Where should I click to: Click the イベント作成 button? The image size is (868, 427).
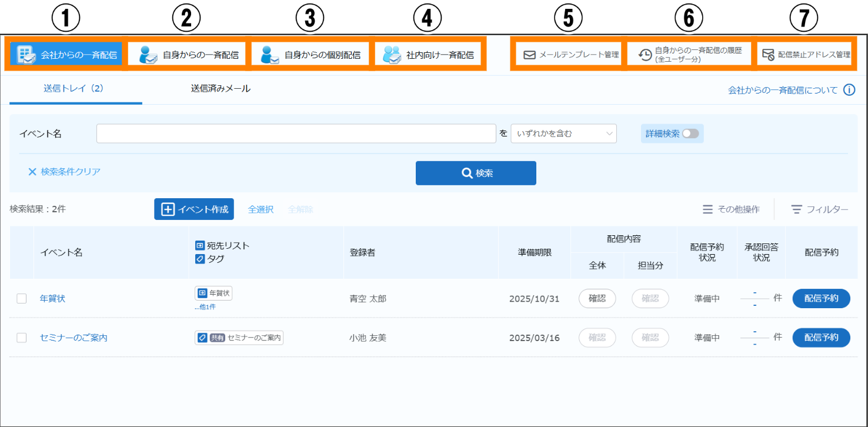pos(194,209)
